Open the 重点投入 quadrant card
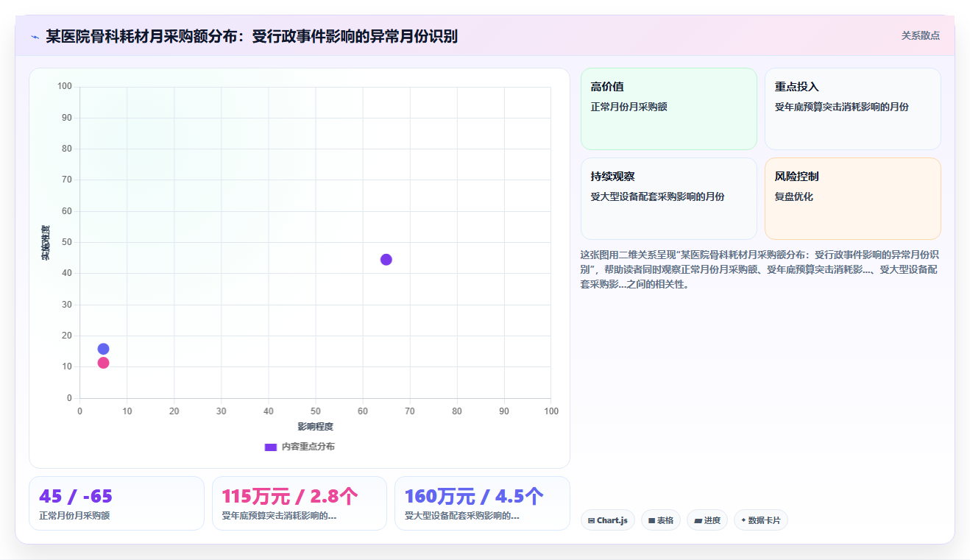 coord(853,109)
